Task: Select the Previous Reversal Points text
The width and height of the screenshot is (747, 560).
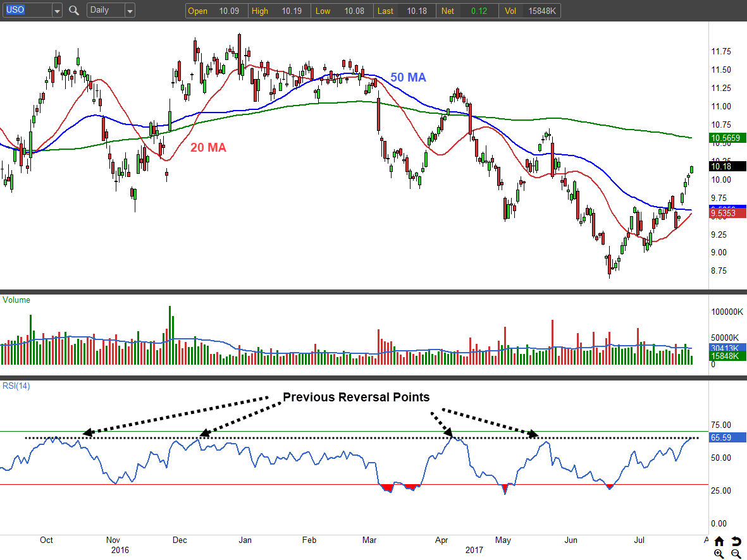Action: tap(356, 398)
